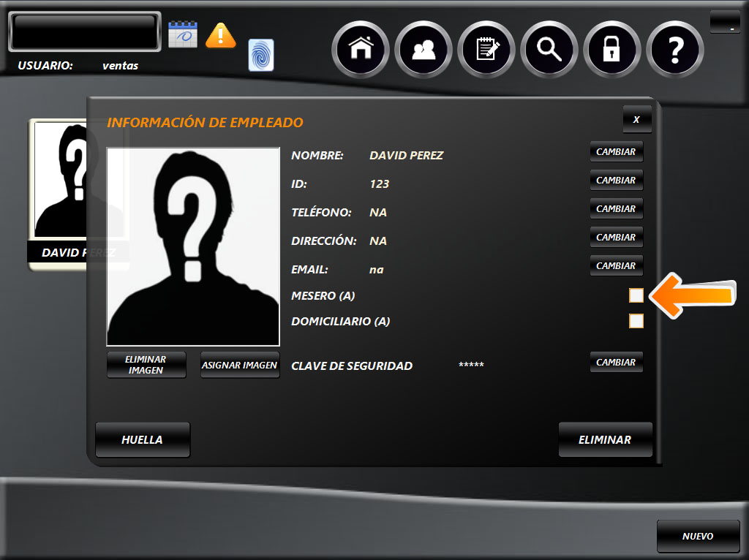The height and width of the screenshot is (560, 749).
Task: Click CAMBIAR next to NOMBRE
Action: pos(616,152)
